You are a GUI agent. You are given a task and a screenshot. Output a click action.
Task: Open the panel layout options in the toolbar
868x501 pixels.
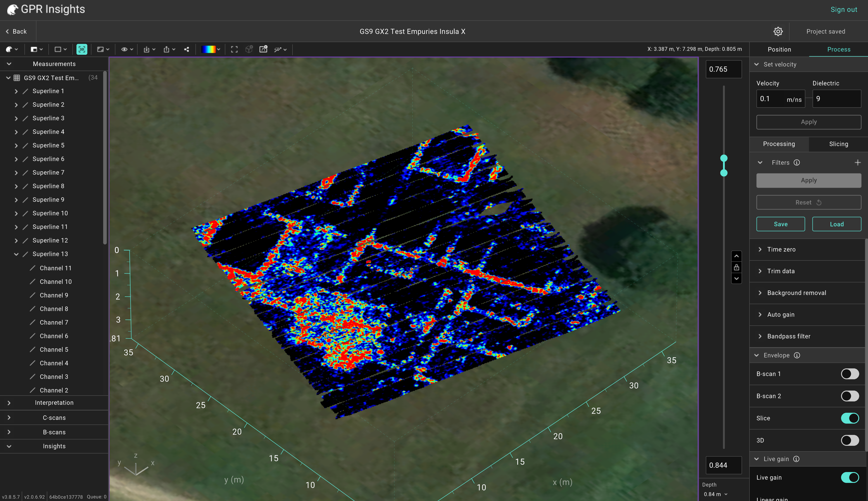pos(36,49)
